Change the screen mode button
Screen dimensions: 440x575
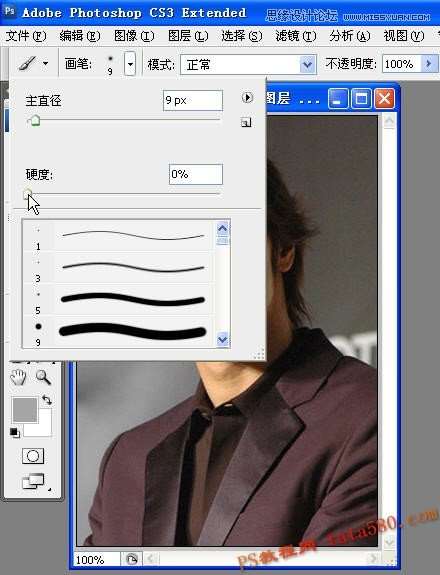tap(34, 481)
